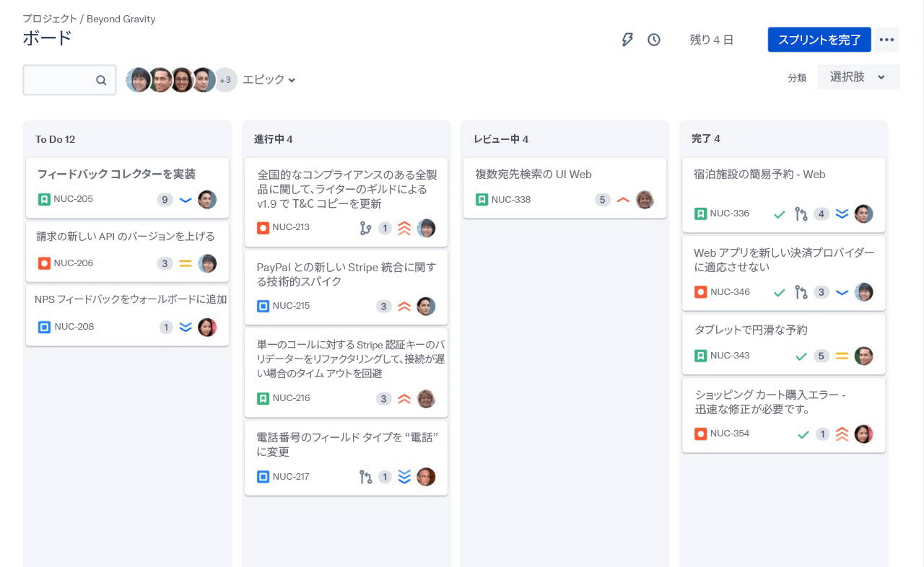
Task: Show the +3 additional members filter
Action: tap(225, 80)
